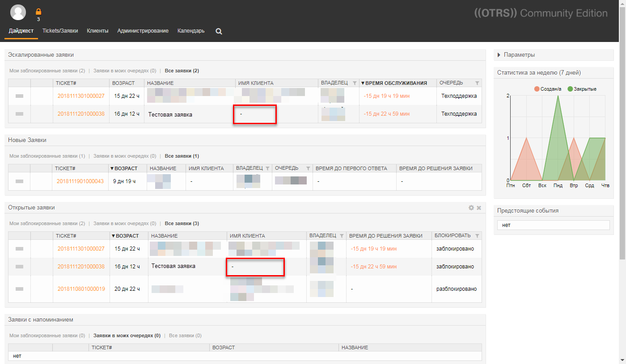Show Мои заблокированные заявки (2) in Эскалированные заявки
This screenshot has width=626, height=364.
(47, 71)
